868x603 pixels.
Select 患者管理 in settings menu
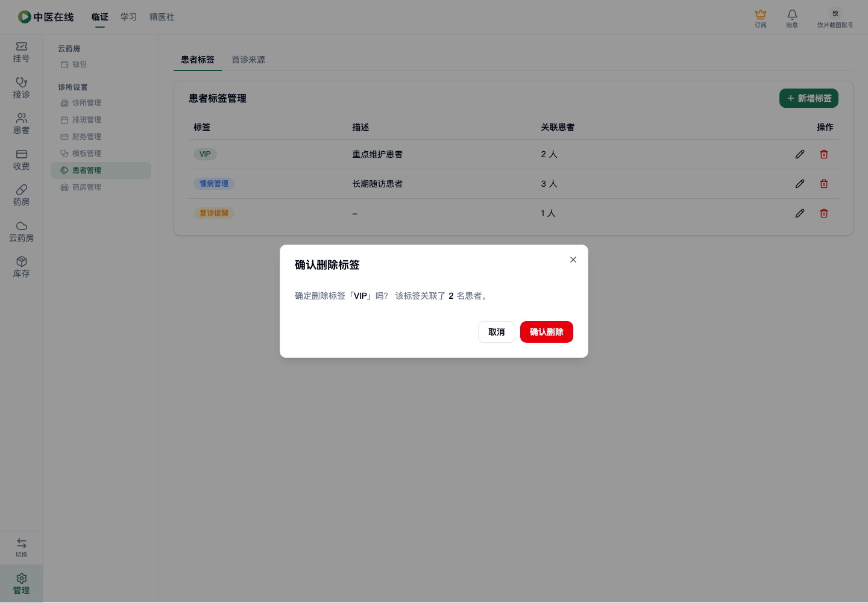pyautogui.click(x=101, y=170)
